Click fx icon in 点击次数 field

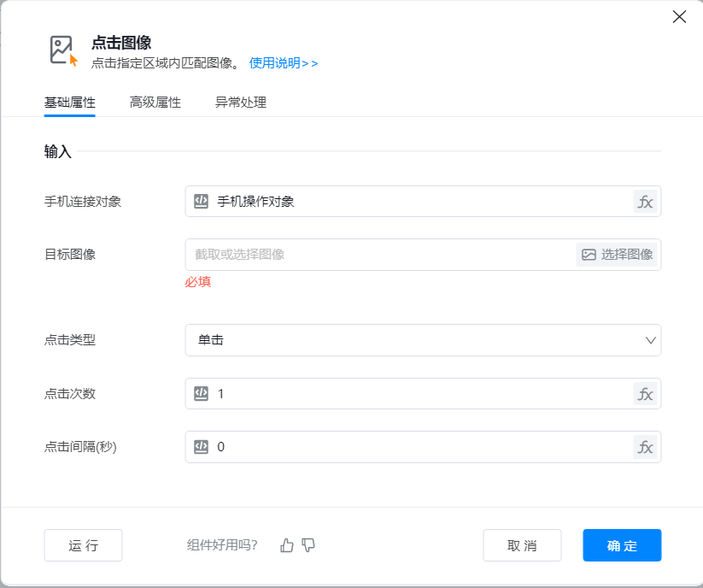[x=646, y=394]
